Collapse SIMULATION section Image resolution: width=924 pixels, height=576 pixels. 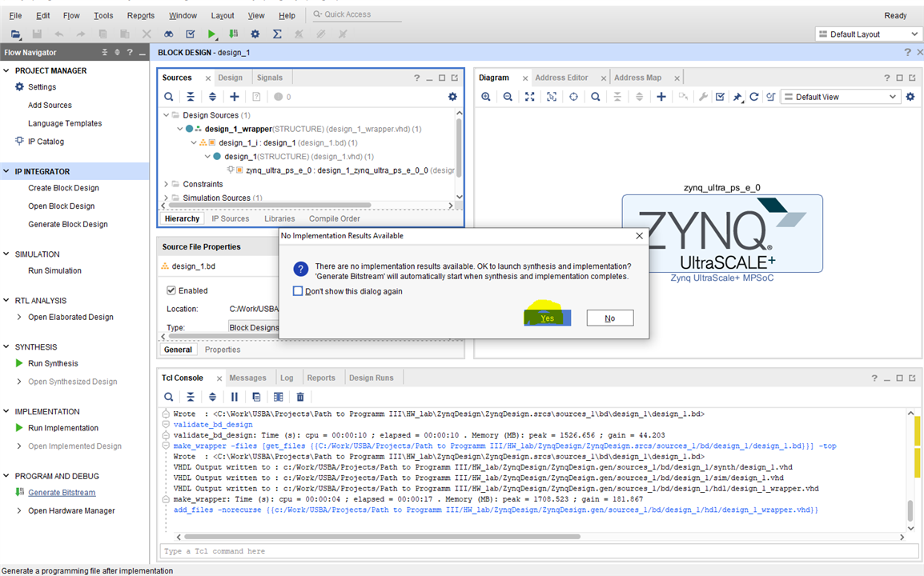(6, 254)
